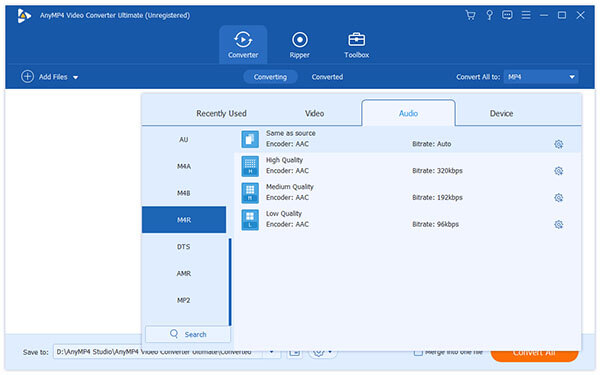Image resolution: width=600 pixels, height=375 pixels.
Task: Show the Converted list
Action: (327, 77)
